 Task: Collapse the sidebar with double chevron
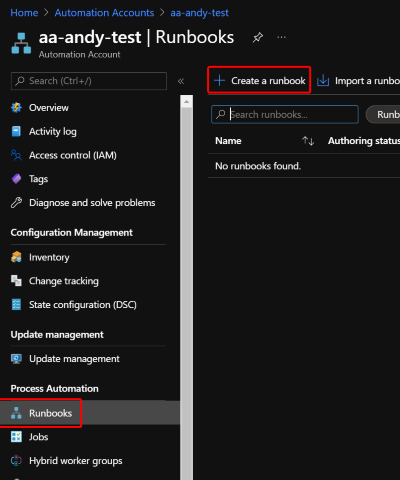pos(181,81)
